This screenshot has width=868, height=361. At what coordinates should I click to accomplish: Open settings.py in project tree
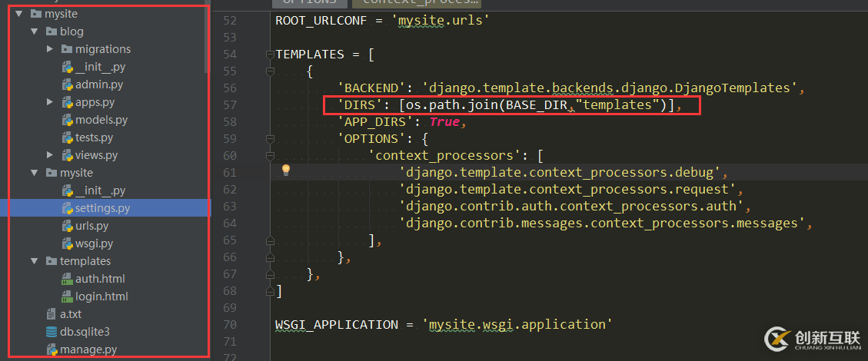(x=103, y=208)
